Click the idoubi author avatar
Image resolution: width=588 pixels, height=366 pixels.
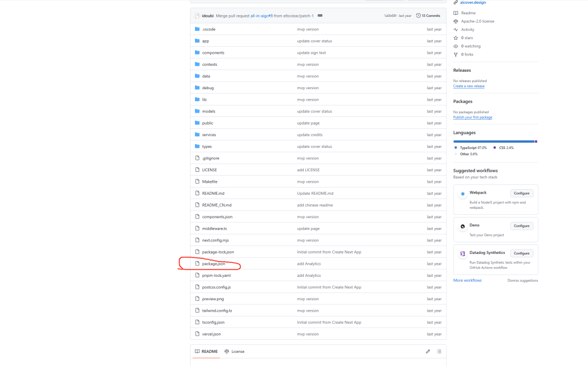click(197, 16)
